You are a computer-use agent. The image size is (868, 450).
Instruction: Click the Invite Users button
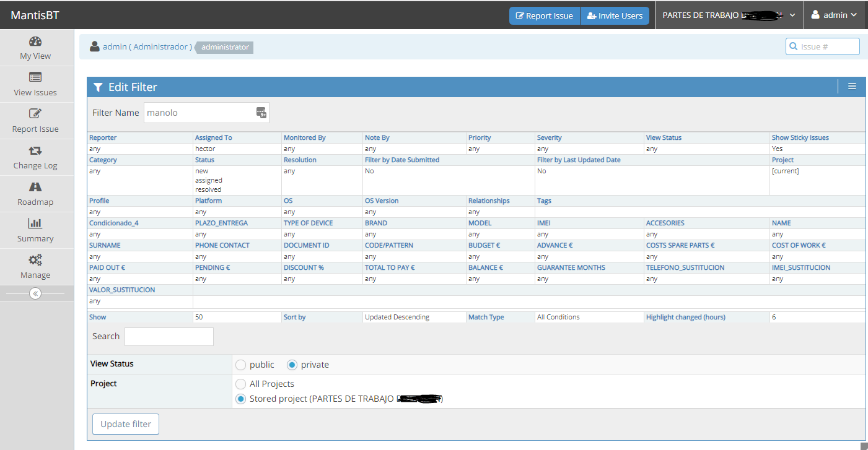[x=615, y=16]
